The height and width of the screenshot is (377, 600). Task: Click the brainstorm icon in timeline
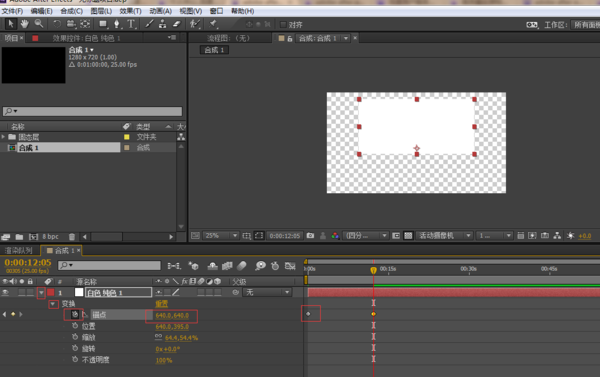click(261, 266)
